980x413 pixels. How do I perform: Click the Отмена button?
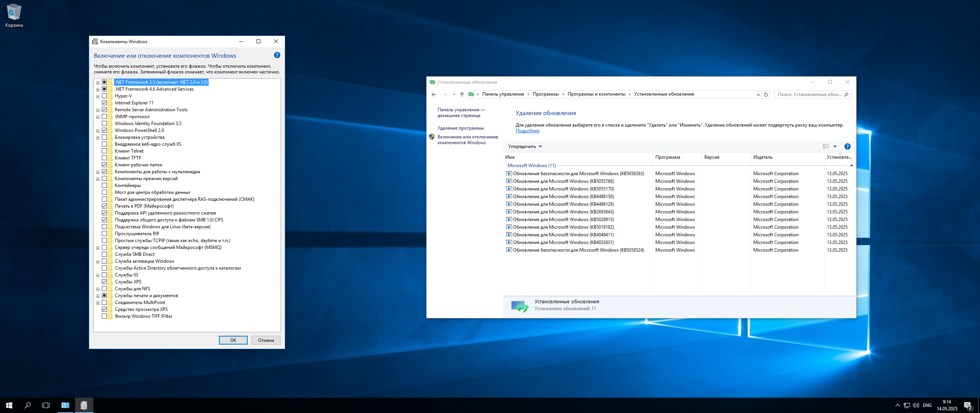coord(266,340)
